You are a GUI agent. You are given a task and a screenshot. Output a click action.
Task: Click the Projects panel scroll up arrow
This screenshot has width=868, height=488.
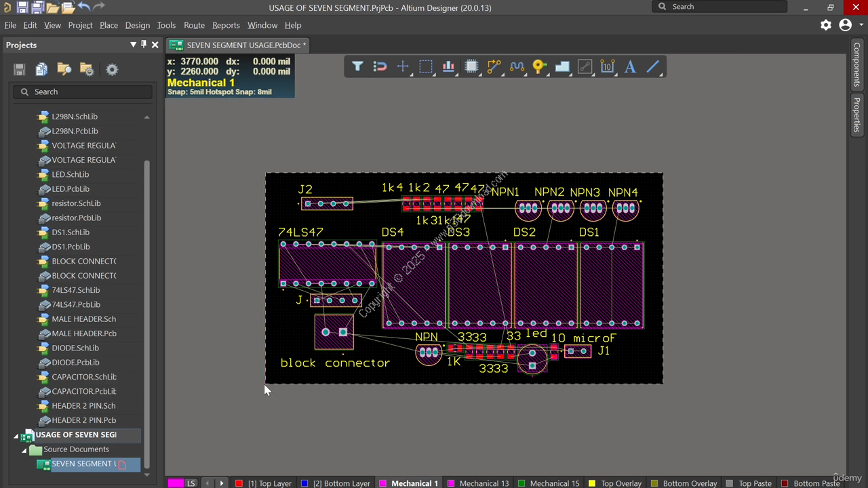point(146,117)
